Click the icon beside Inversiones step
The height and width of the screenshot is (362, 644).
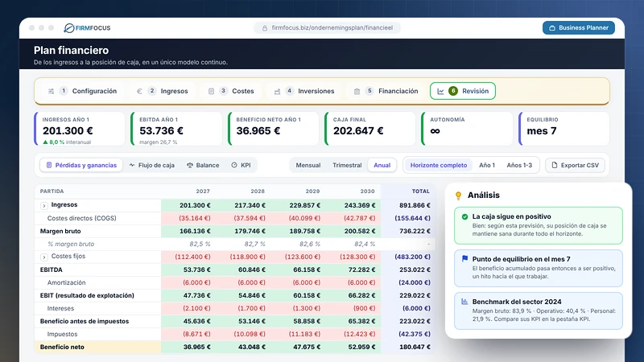coord(277,91)
